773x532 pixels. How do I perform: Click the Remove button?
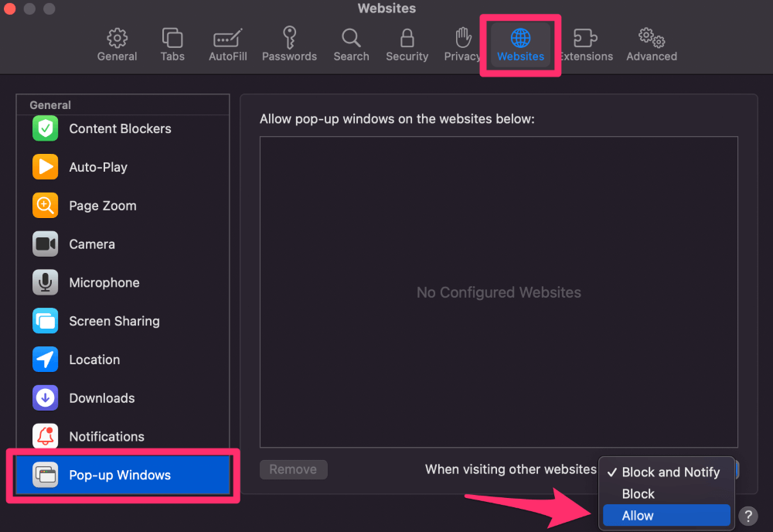293,469
